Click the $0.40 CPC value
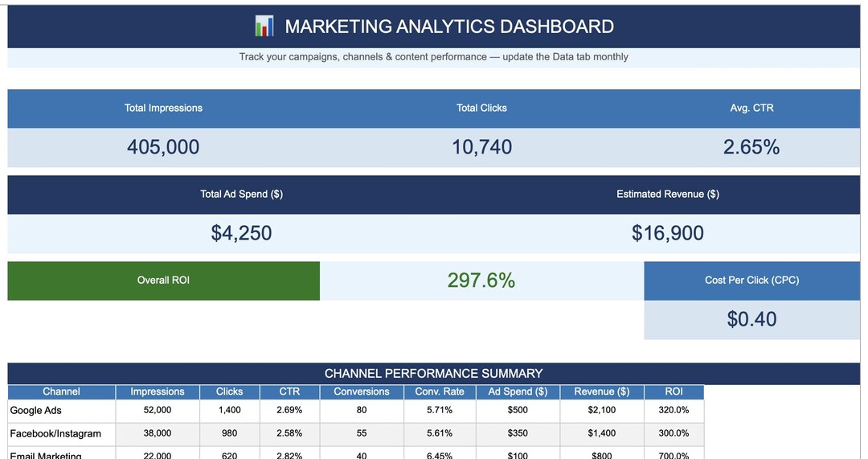The height and width of the screenshot is (459, 868). (751, 319)
